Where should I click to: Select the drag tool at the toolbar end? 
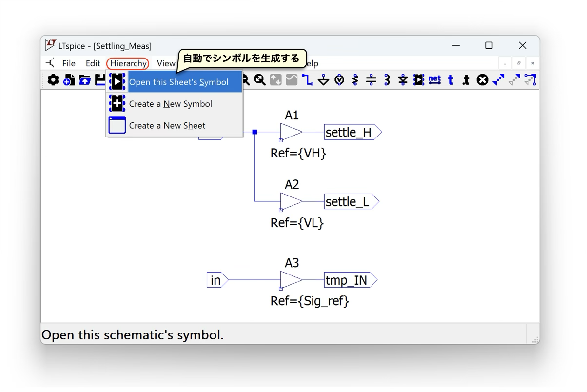click(x=530, y=80)
